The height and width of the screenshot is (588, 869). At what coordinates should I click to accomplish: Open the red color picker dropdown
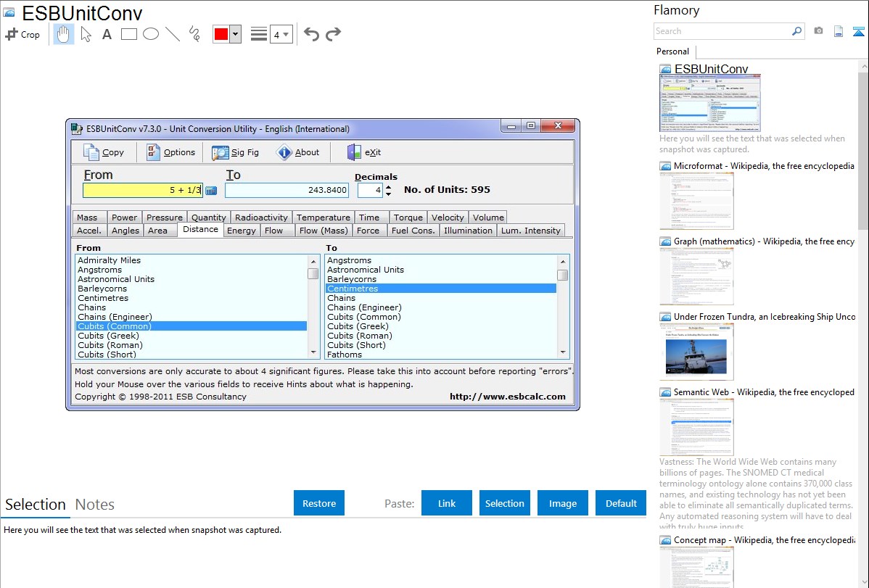235,34
